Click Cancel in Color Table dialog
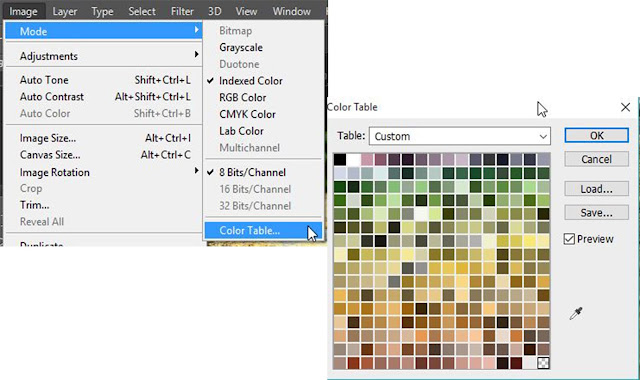This screenshot has width=640, height=380. 596,159
